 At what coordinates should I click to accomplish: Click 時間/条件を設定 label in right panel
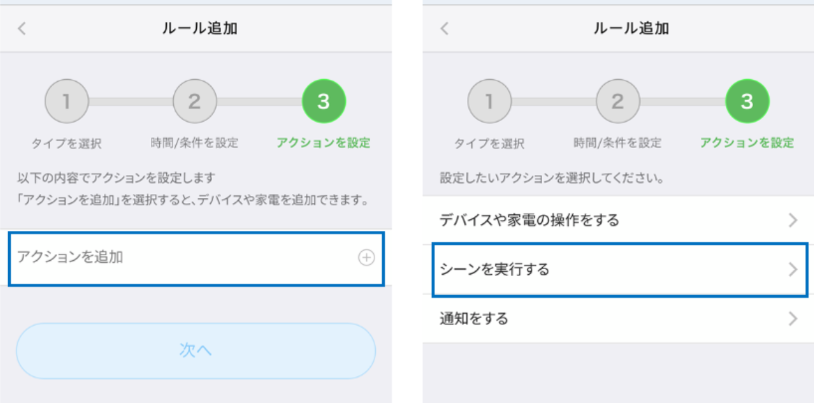[617, 143]
